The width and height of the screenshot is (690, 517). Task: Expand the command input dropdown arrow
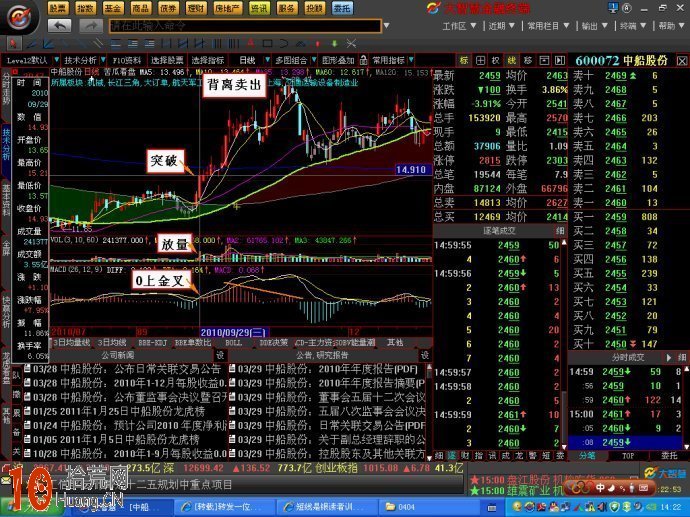click(x=386, y=26)
